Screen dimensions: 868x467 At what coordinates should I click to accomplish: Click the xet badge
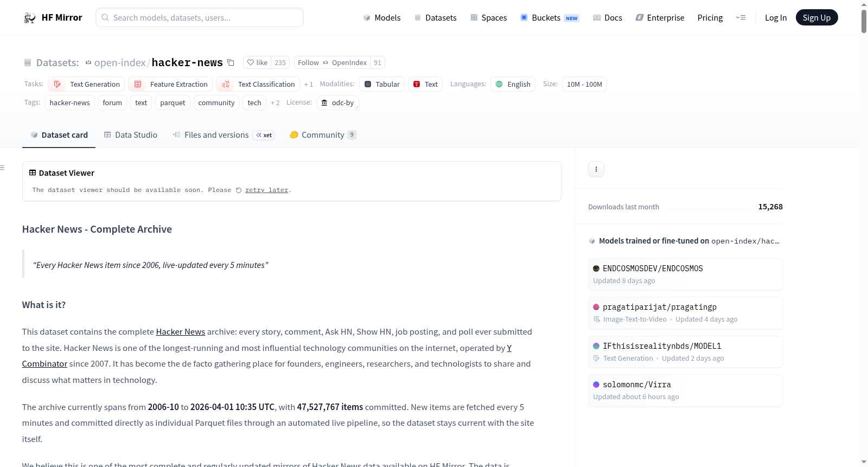point(264,135)
